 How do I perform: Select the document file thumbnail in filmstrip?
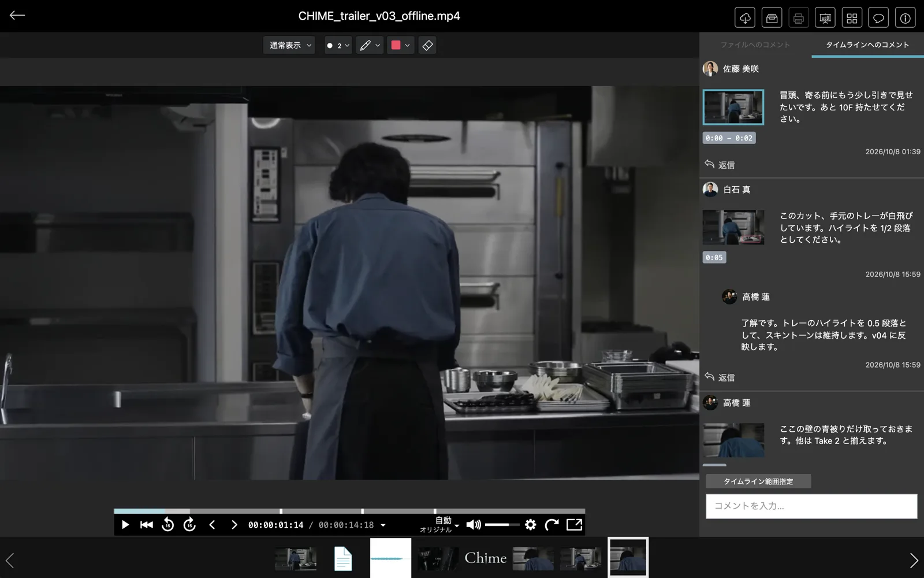pyautogui.click(x=343, y=558)
